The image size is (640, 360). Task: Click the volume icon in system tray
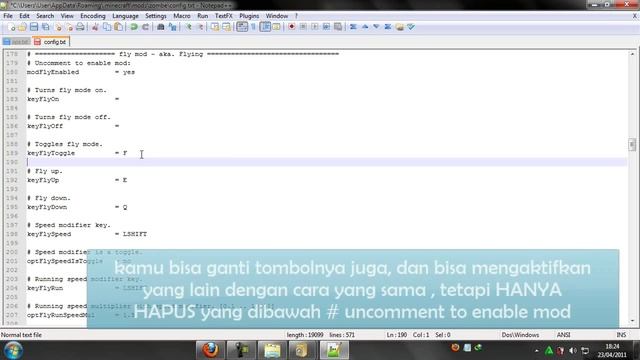tap(573, 351)
